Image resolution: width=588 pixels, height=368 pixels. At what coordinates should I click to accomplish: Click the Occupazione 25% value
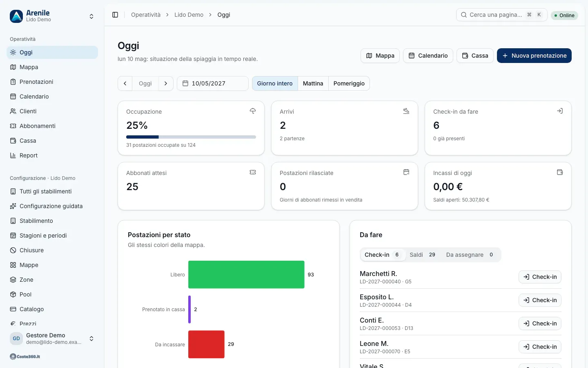point(137,125)
